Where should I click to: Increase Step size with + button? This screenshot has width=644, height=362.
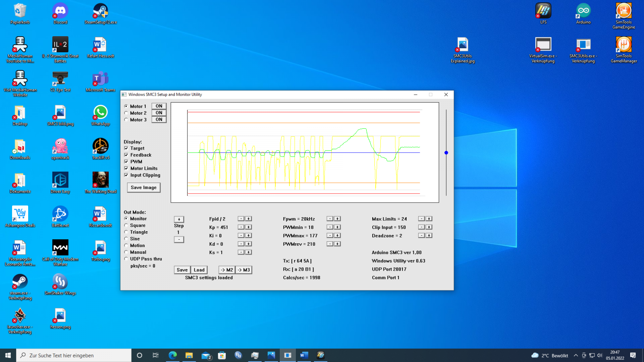(x=179, y=219)
